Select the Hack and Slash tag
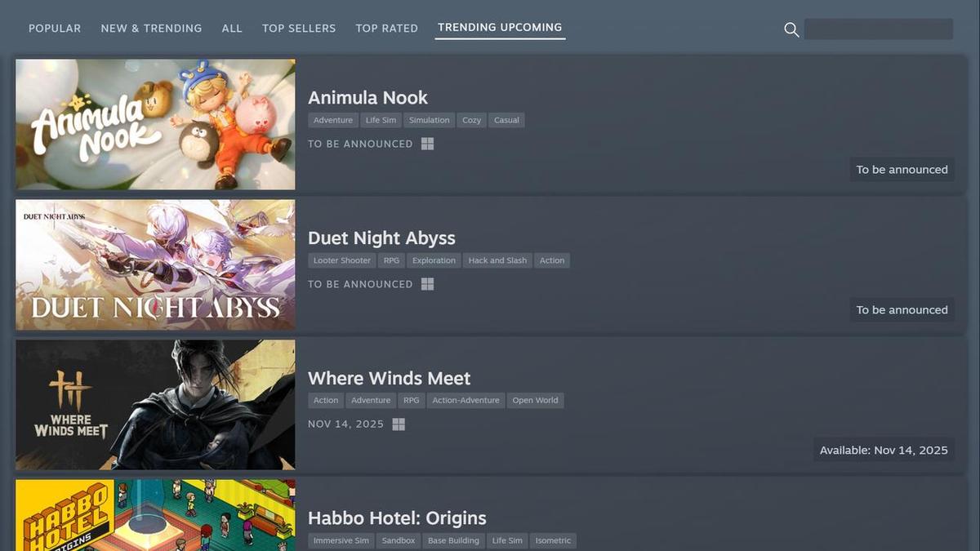 pos(497,260)
